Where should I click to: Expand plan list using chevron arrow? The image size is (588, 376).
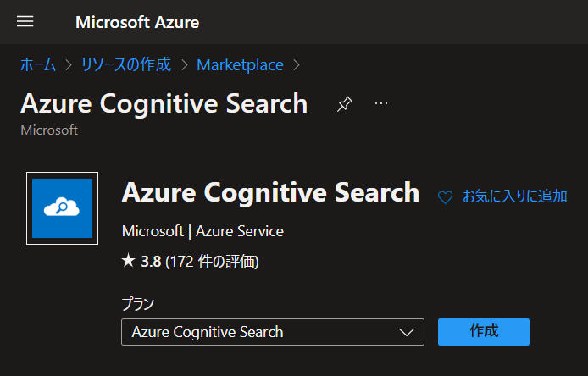pyautogui.click(x=407, y=332)
